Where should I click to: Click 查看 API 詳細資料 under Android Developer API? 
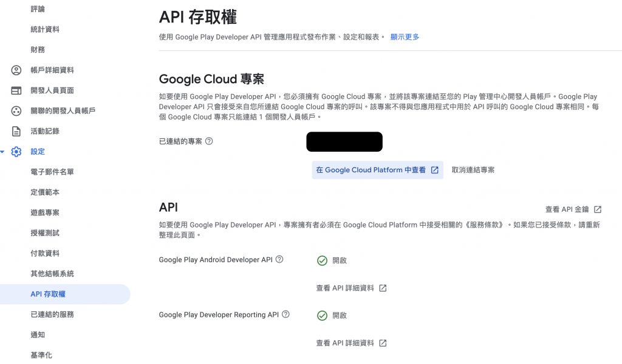pos(345,288)
